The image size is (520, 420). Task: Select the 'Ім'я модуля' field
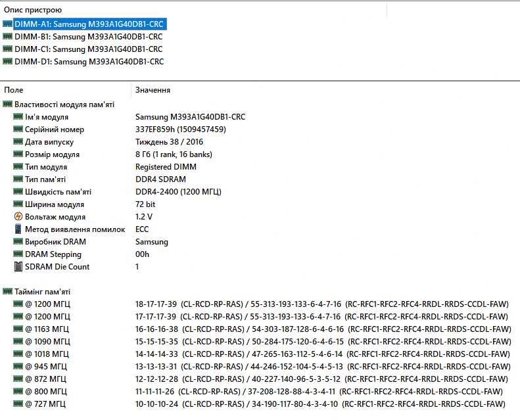point(47,117)
